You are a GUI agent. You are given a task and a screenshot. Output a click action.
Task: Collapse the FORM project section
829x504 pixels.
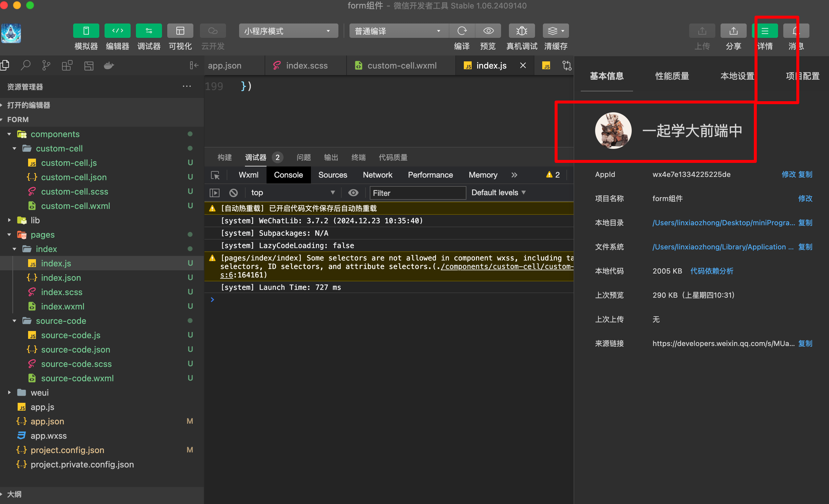coord(102,119)
